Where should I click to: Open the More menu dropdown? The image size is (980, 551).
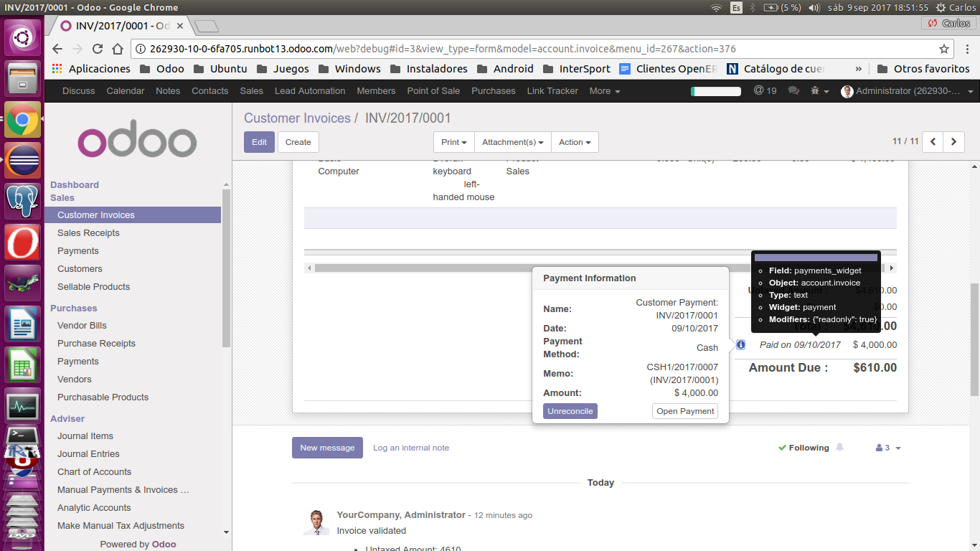coord(604,91)
